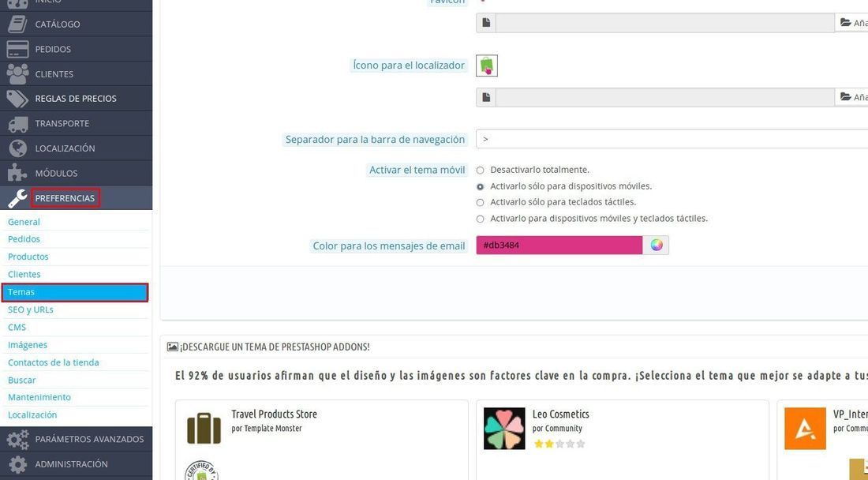The height and width of the screenshot is (480, 868).
Task: Open the email color picker wheel icon
Action: point(657,246)
